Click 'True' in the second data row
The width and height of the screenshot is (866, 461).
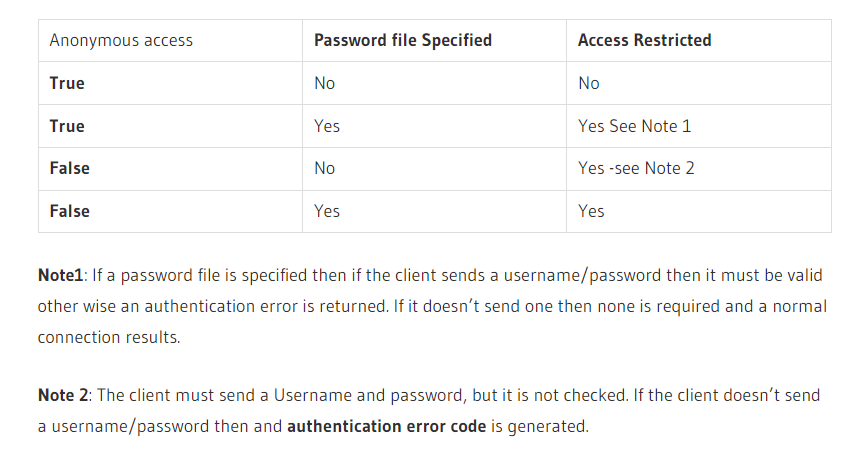coord(67,126)
